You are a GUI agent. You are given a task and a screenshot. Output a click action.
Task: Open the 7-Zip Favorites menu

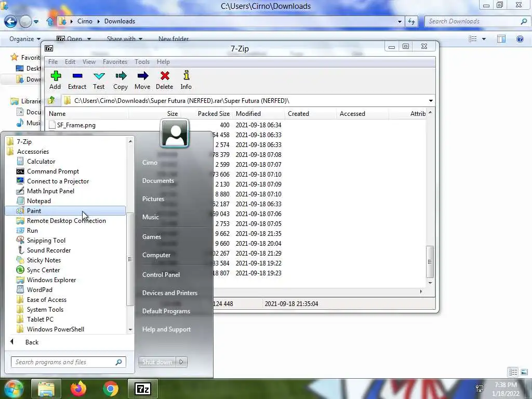point(115,62)
